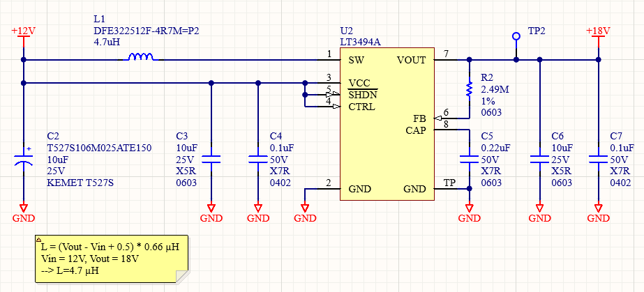Click the R2 resistor symbol
This screenshot has height=292, width=644.
tap(470, 89)
